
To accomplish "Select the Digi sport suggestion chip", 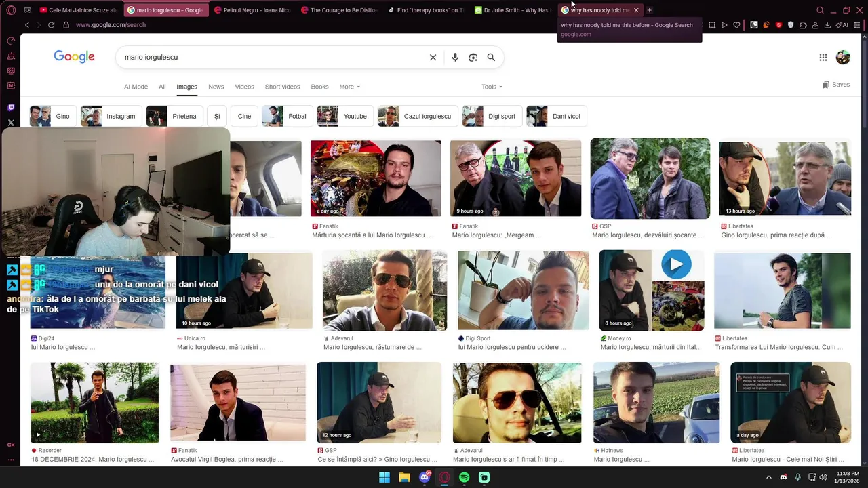I will click(x=492, y=116).
